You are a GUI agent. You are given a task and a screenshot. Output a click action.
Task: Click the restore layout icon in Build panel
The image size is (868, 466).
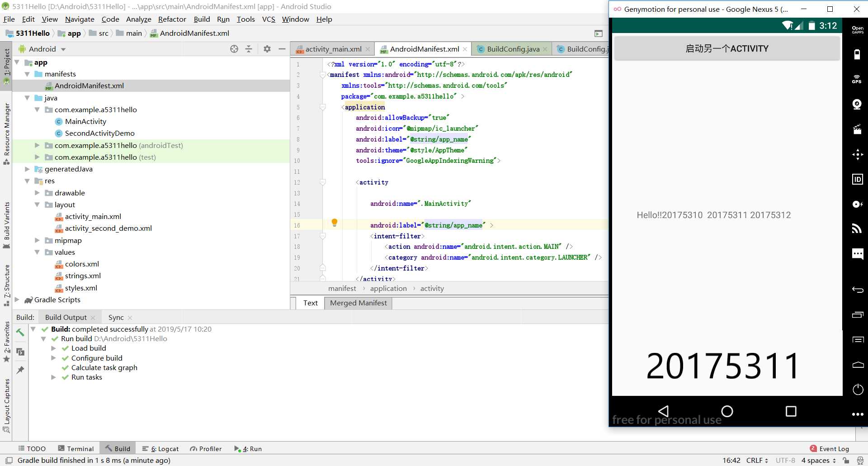[x=20, y=352]
